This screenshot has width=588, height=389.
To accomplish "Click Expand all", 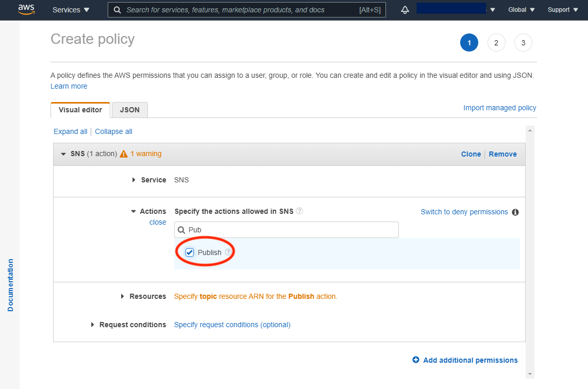I will [x=71, y=131].
